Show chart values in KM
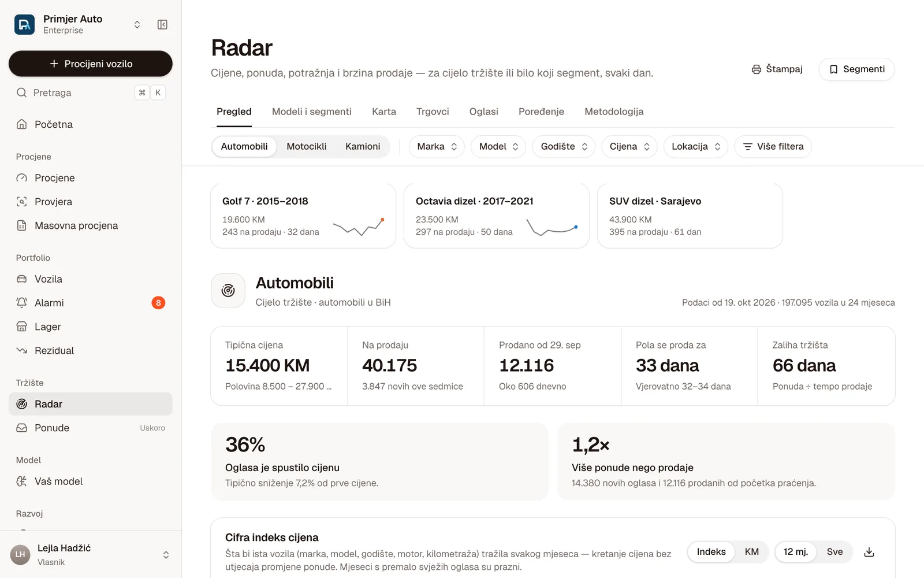The height and width of the screenshot is (578, 924). pos(751,552)
